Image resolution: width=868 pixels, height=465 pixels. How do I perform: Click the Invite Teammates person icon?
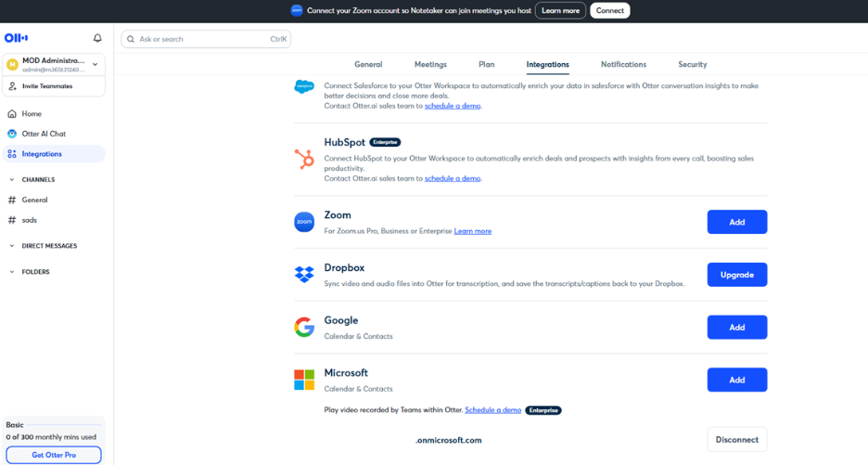12,86
